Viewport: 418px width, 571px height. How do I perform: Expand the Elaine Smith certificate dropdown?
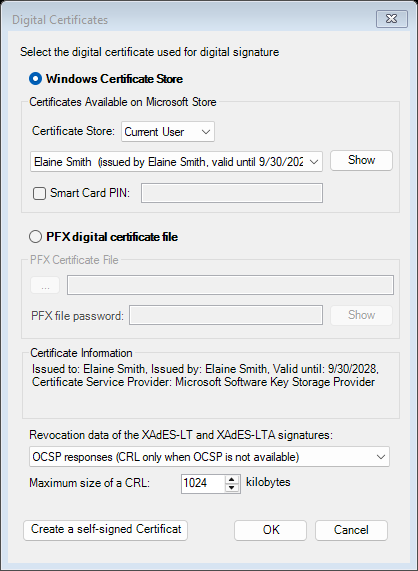176,162
